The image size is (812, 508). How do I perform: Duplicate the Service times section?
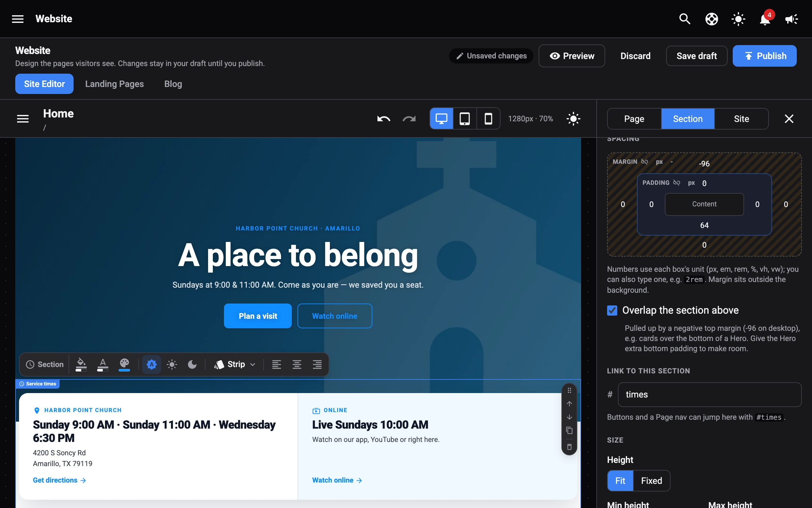pyautogui.click(x=569, y=431)
